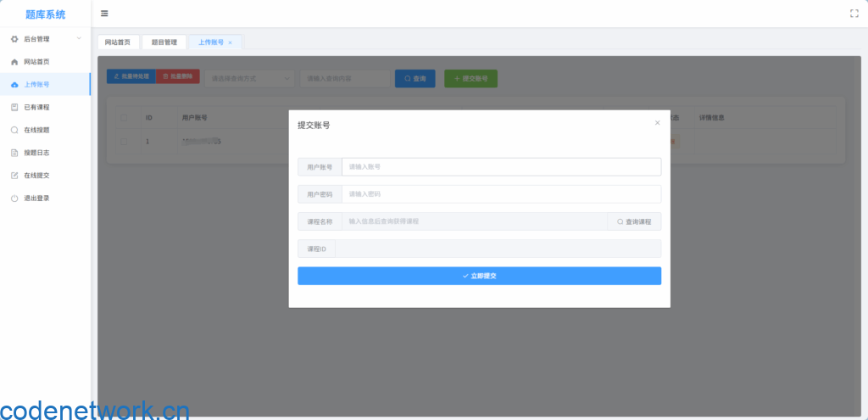Click the 搜题日志 document icon
This screenshot has width=868, height=420.
[x=14, y=153]
